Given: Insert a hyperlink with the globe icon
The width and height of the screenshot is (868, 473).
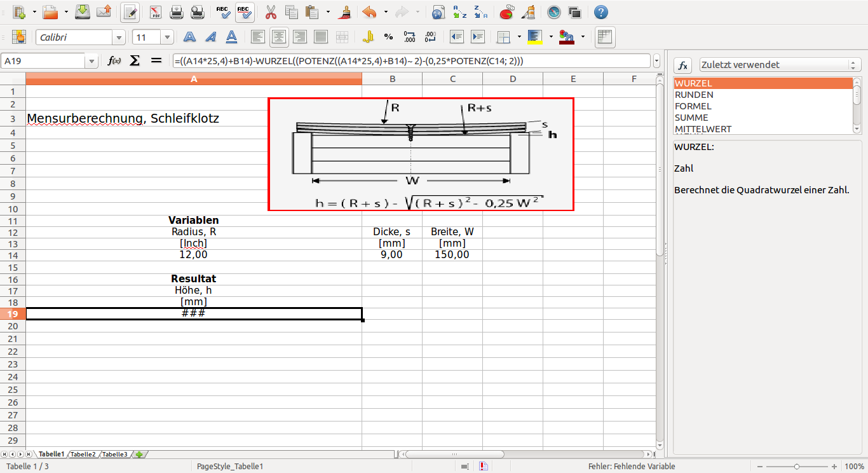Looking at the screenshot, I should pyautogui.click(x=438, y=11).
